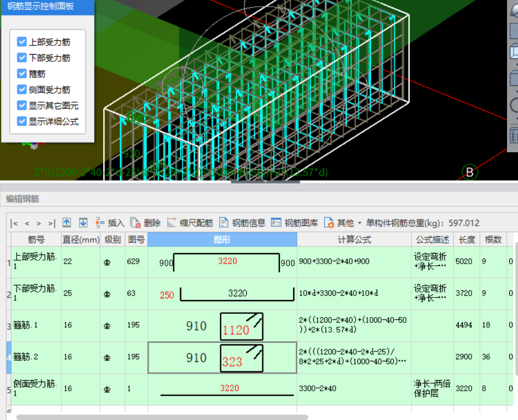Image resolution: width=518 pixels, height=420 pixels.
Task: Click 长度 column header
Action: (467, 239)
